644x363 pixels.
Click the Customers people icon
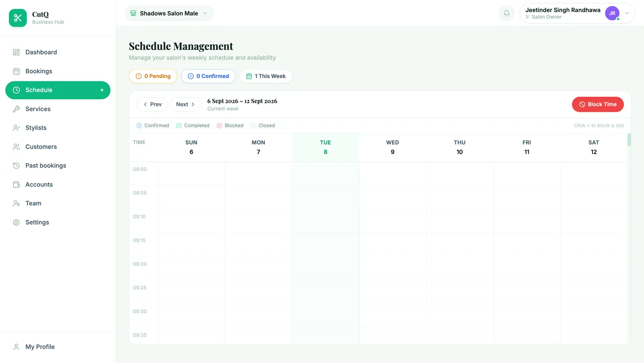pos(17,147)
